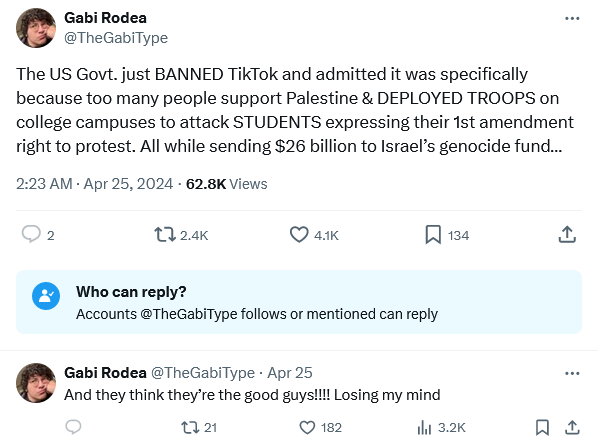Open the Apr 25 date on follow-up tweet
The height and width of the screenshot is (447, 598).
pos(290,373)
